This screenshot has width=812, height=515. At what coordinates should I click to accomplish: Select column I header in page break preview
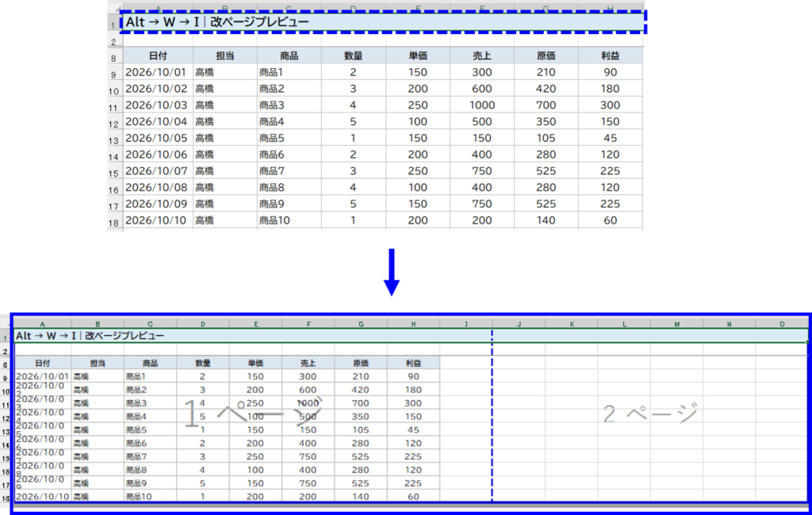465,324
